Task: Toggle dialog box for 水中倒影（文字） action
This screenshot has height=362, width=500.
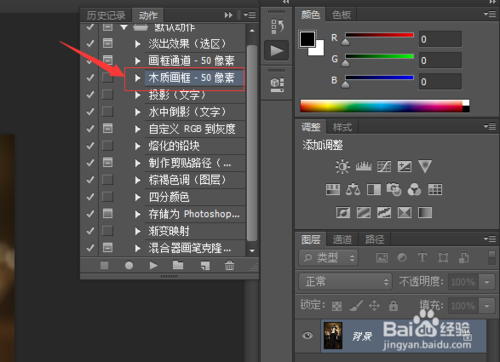Action: [107, 111]
